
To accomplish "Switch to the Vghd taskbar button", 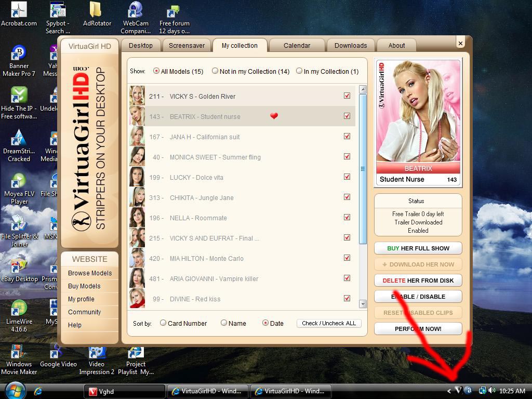I will pyautogui.click(x=124, y=392).
